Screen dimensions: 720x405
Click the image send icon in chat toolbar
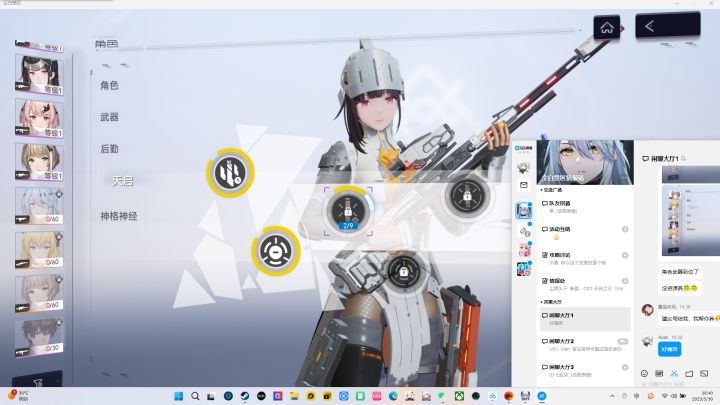click(659, 373)
